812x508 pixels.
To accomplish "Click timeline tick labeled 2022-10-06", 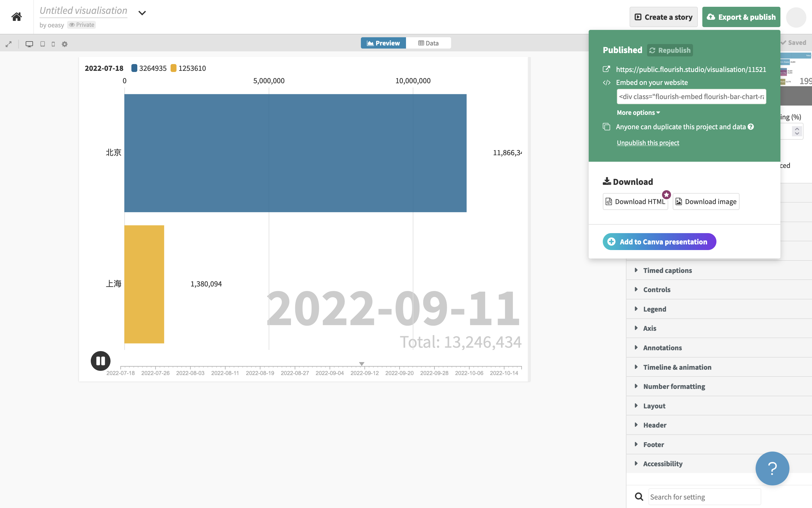I will point(469,373).
